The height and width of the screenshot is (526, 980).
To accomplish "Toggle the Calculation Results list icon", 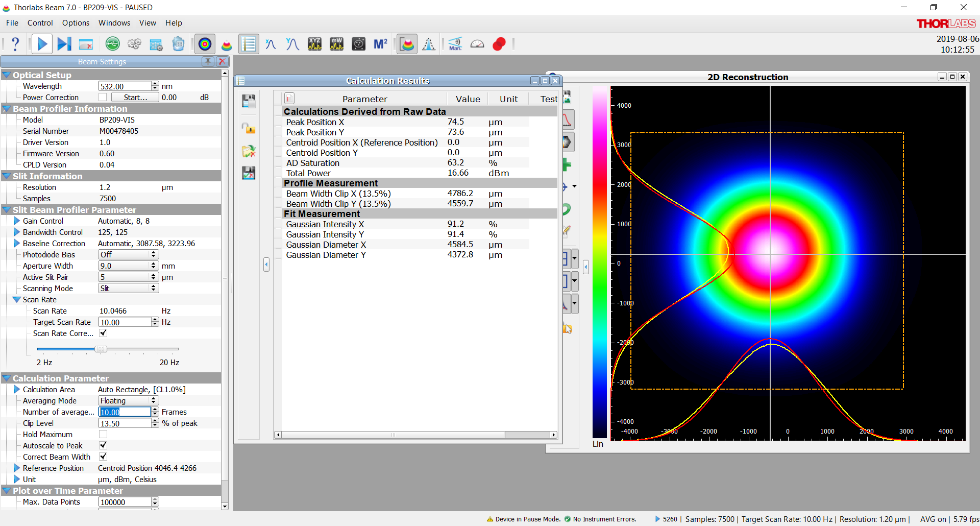I will pos(249,44).
